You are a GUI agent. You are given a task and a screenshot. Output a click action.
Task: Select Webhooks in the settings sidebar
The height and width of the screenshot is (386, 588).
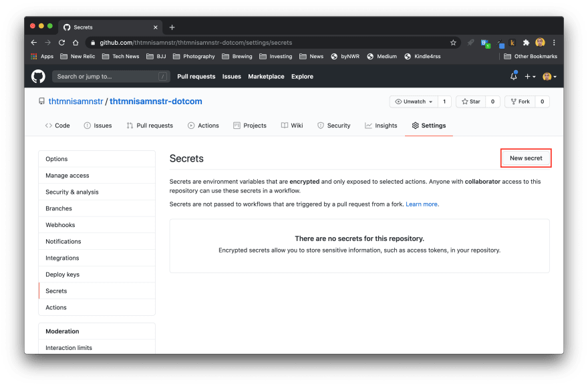click(60, 225)
